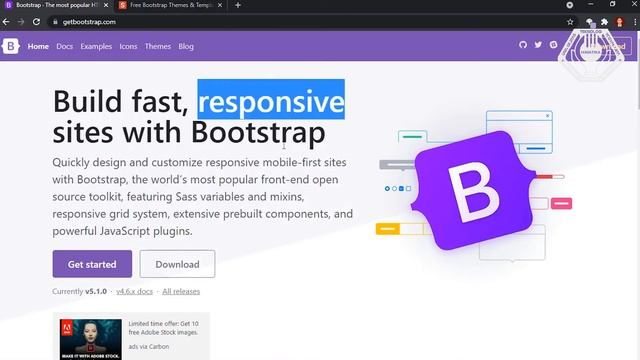640x360 pixels.
Task: Close the Bootstrap tab
Action: tap(106, 5)
